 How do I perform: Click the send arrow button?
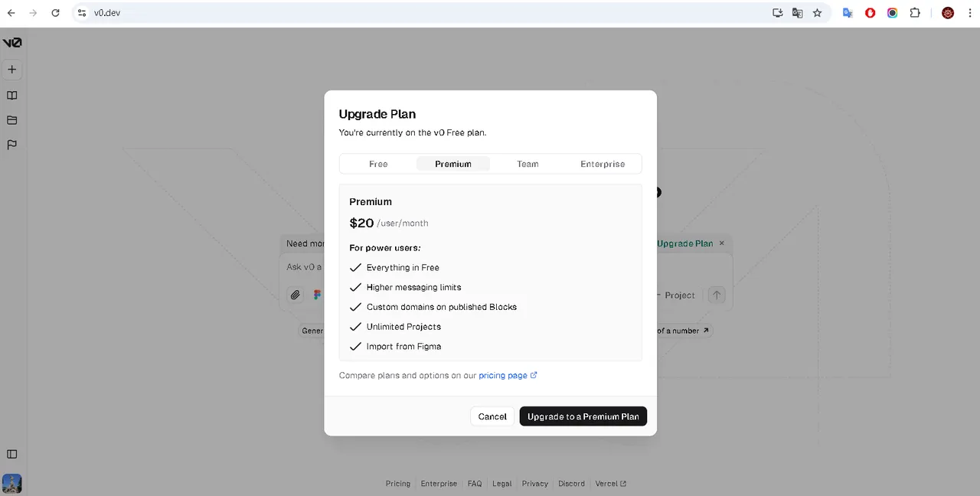[717, 295]
